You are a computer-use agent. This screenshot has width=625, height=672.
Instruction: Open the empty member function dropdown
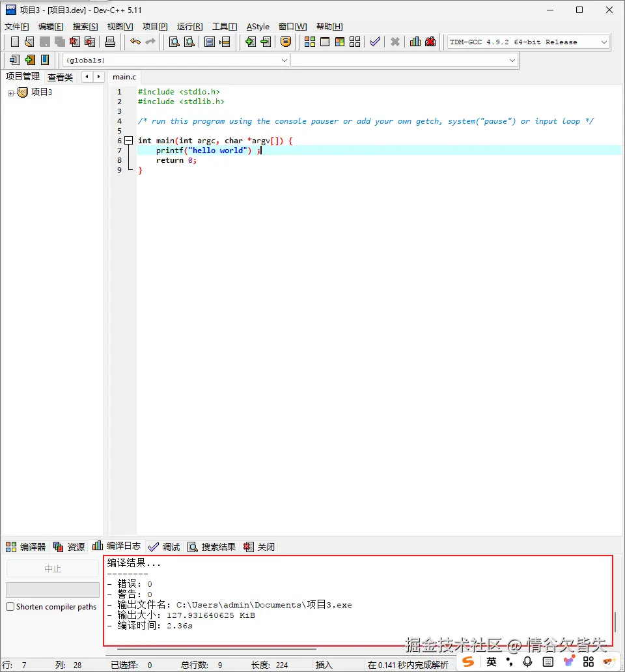pyautogui.click(x=404, y=60)
